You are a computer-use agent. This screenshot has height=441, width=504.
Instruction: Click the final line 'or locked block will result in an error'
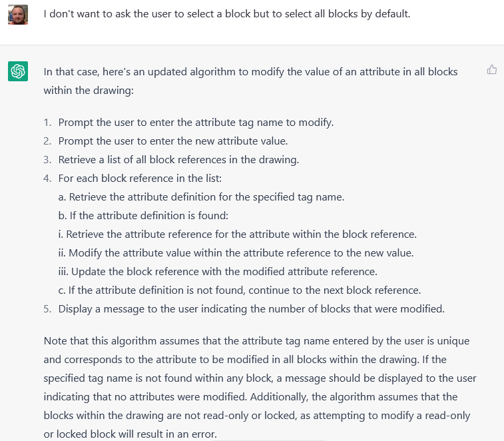pos(130,434)
